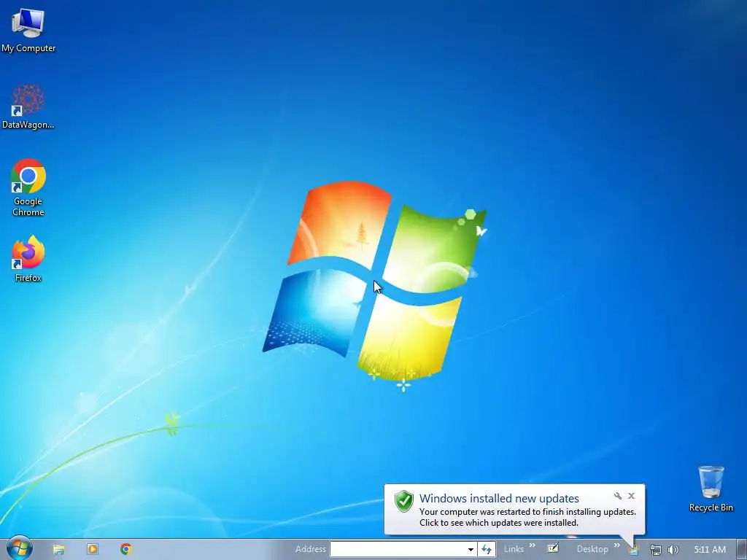Open notification options wrench icon
The image size is (747, 560).
click(x=617, y=496)
